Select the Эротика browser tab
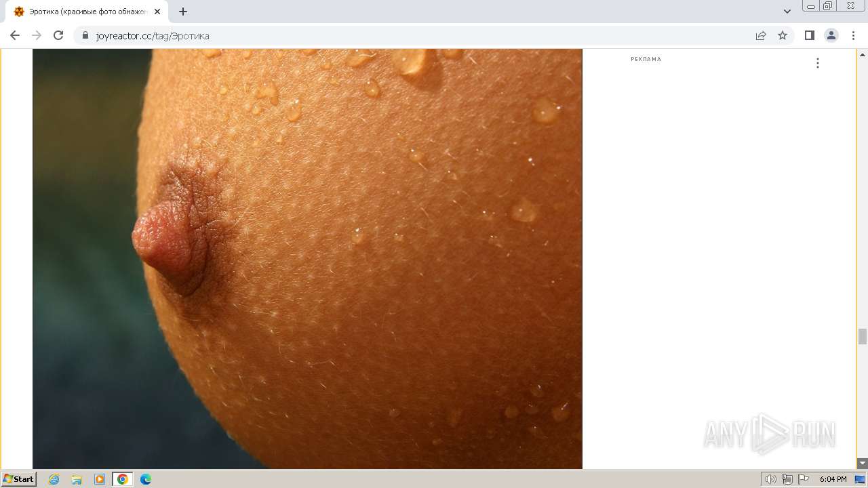Image resolution: width=868 pixels, height=488 pixels. (87, 12)
